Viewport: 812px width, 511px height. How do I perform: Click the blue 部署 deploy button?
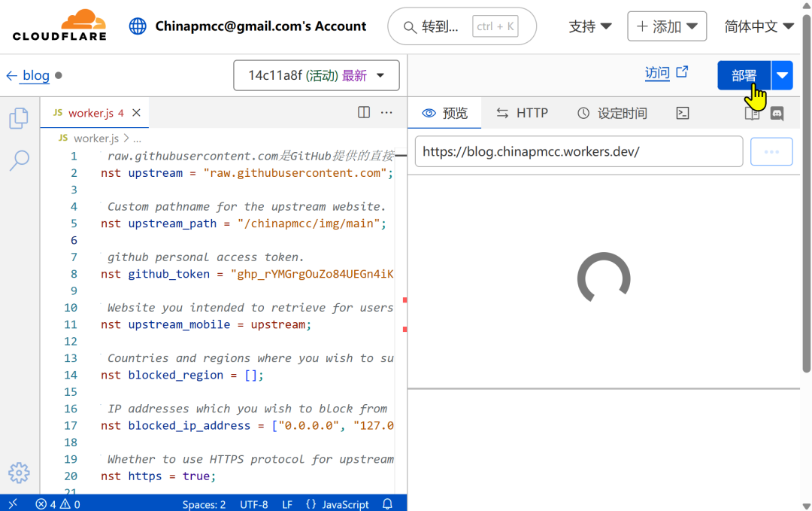point(744,75)
